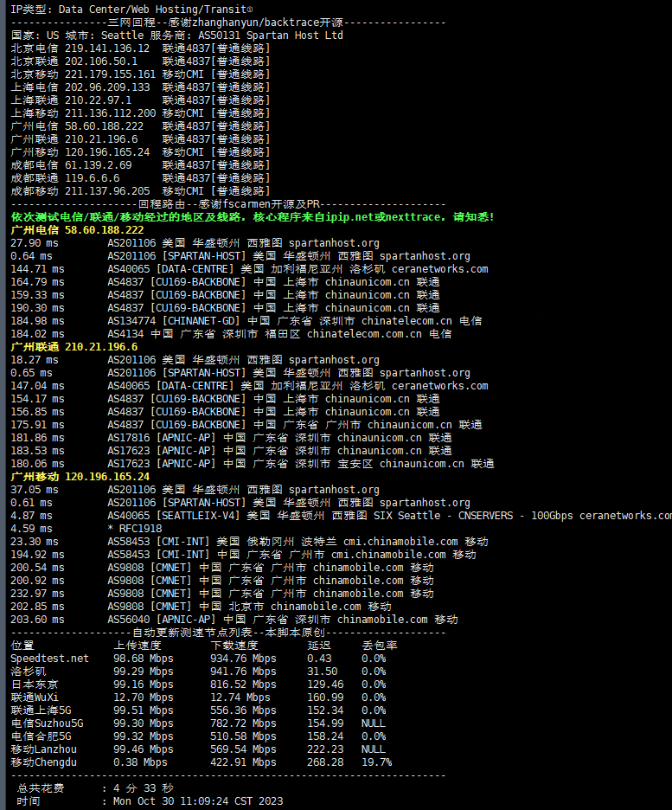Click the 宝安区 chinaunicom.cn hop
672x810 pixels.
[x=301, y=464]
